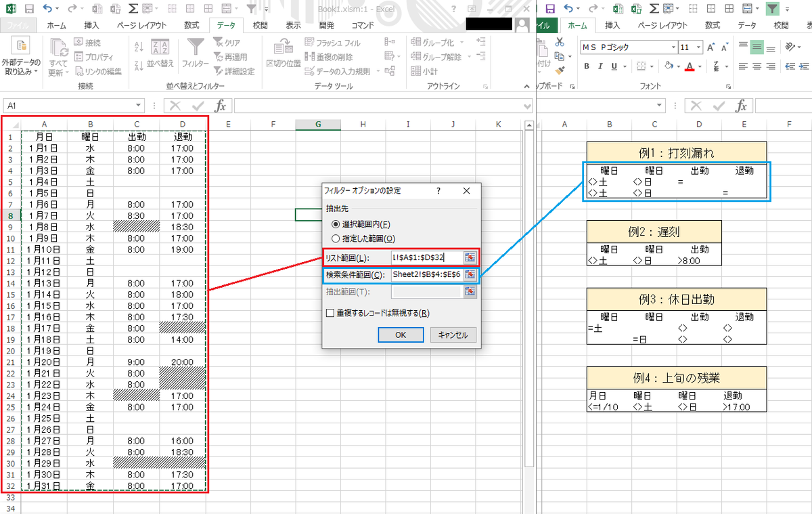This screenshot has height=514, width=812.
Task: Click the align text left icon
Action: click(x=743, y=66)
